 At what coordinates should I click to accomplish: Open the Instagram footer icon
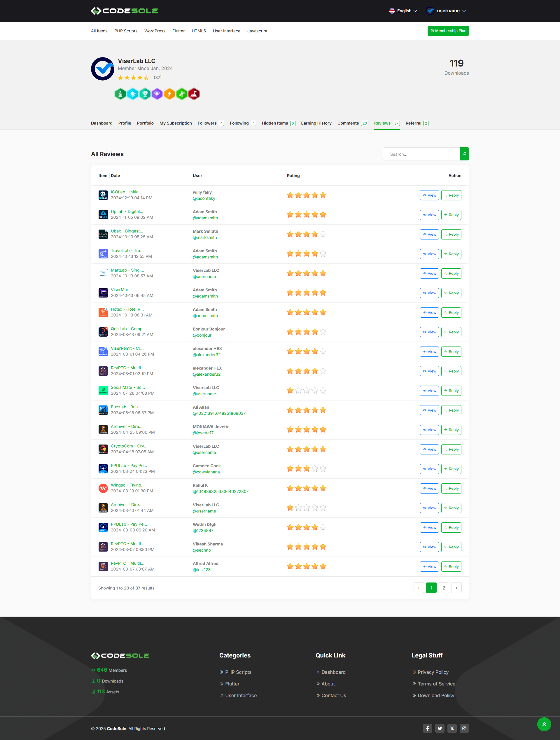coord(464,728)
